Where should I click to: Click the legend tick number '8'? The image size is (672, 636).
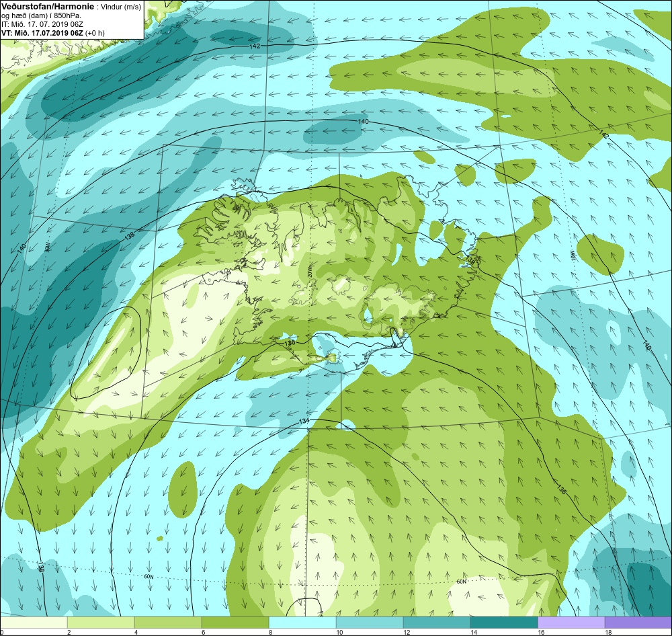click(x=270, y=632)
